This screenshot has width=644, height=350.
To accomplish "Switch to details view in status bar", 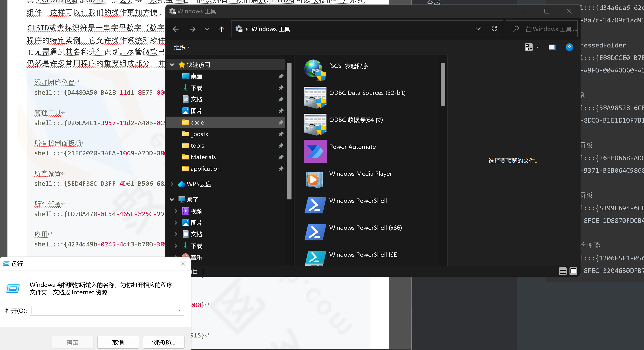I will click(x=563, y=271).
